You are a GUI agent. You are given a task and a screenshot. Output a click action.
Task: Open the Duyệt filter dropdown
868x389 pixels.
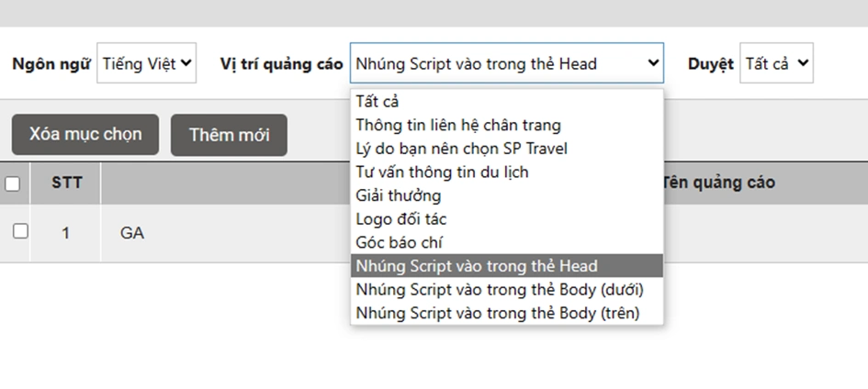pyautogui.click(x=776, y=63)
